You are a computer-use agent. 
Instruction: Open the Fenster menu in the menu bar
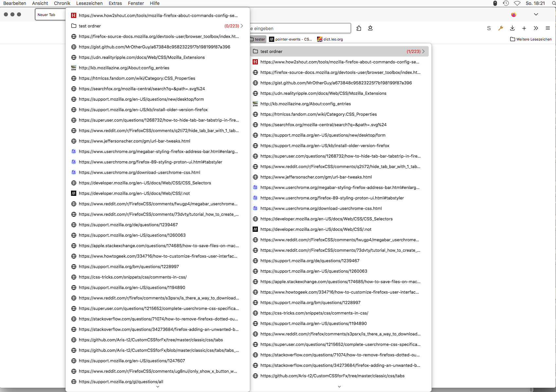click(x=136, y=3)
